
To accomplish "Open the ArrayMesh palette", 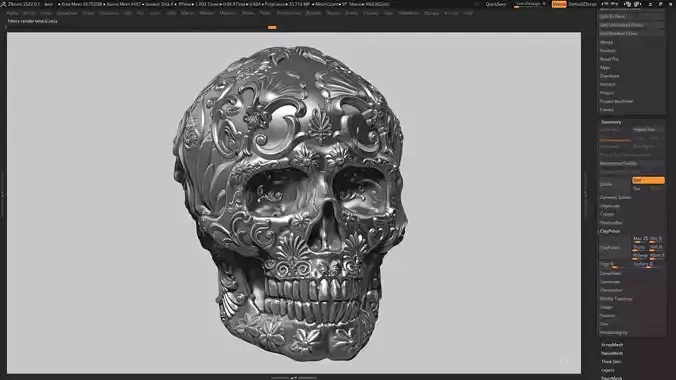I will click(612, 345).
